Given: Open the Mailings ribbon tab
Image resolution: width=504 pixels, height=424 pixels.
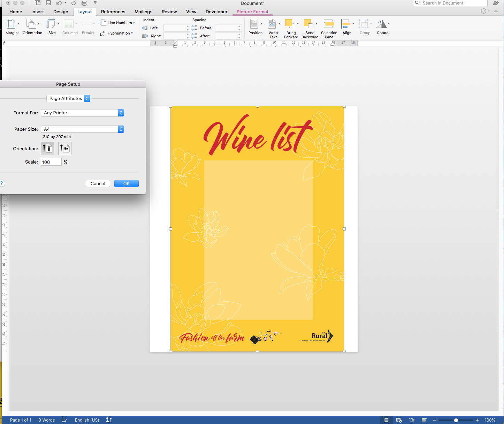Looking at the screenshot, I should (143, 12).
